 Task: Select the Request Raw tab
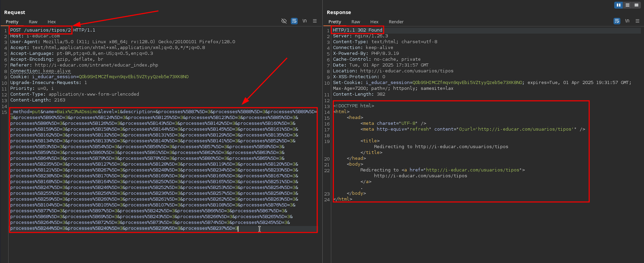[33, 22]
